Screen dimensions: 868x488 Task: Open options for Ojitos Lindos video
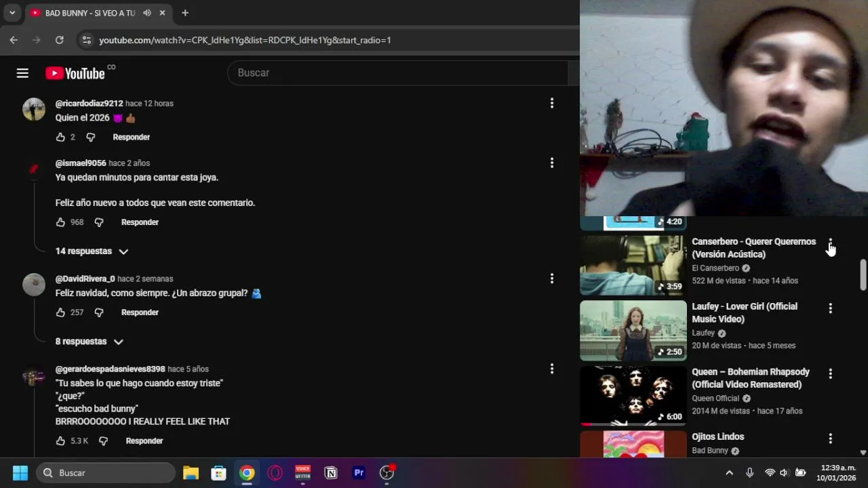(x=830, y=439)
